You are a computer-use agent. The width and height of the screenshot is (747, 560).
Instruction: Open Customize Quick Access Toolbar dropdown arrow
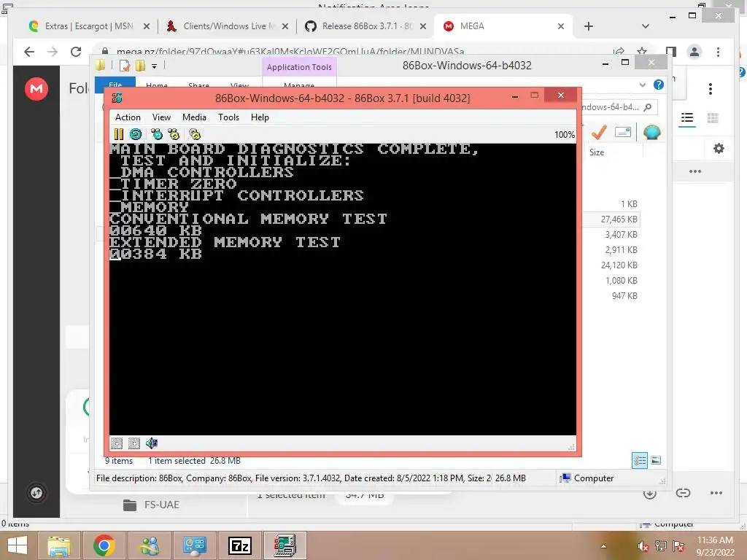click(155, 66)
